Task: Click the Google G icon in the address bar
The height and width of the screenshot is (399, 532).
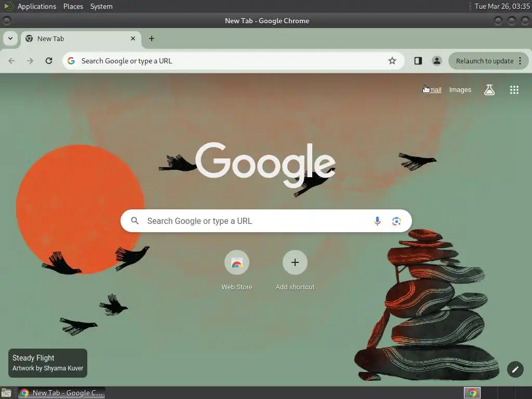Action: point(71,61)
